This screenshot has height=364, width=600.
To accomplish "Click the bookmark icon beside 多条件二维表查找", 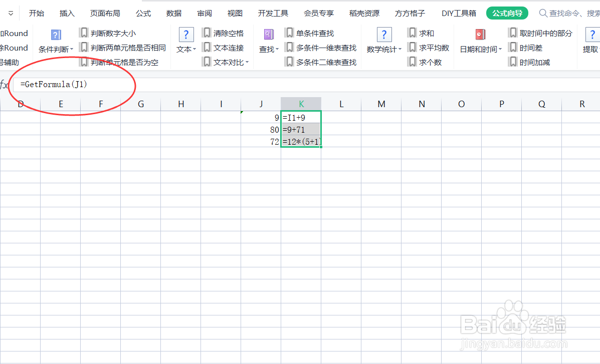I will click(x=289, y=62).
